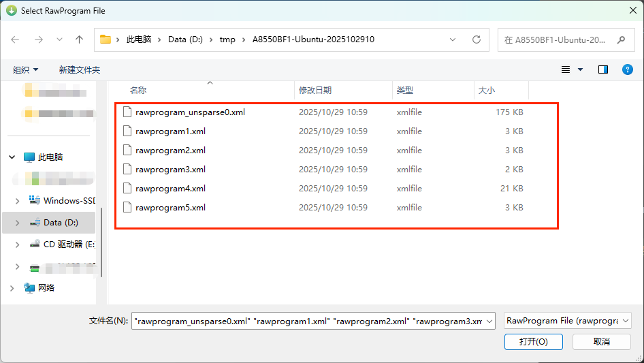Expand the address bar path dropdown
This screenshot has width=644, height=363.
coord(453,40)
